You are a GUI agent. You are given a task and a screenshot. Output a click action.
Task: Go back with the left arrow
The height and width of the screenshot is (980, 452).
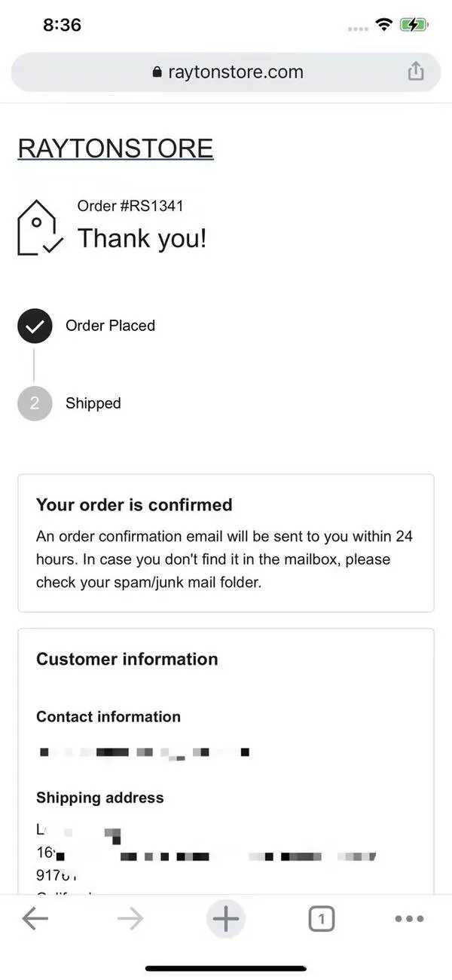pos(35,918)
